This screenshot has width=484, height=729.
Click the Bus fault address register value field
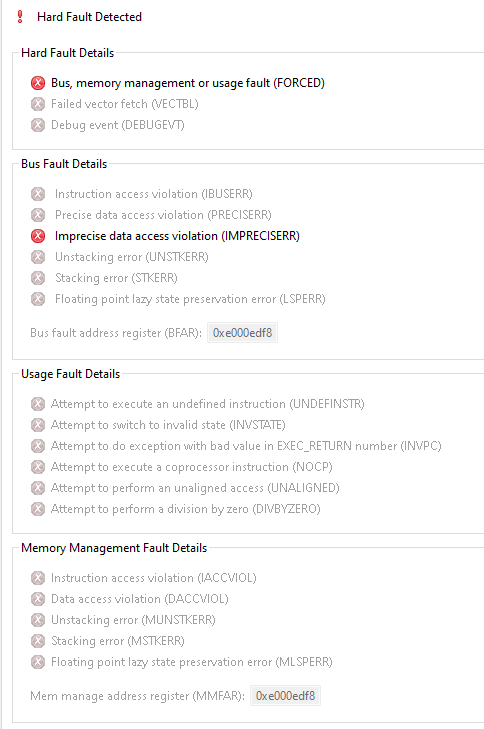point(242,333)
